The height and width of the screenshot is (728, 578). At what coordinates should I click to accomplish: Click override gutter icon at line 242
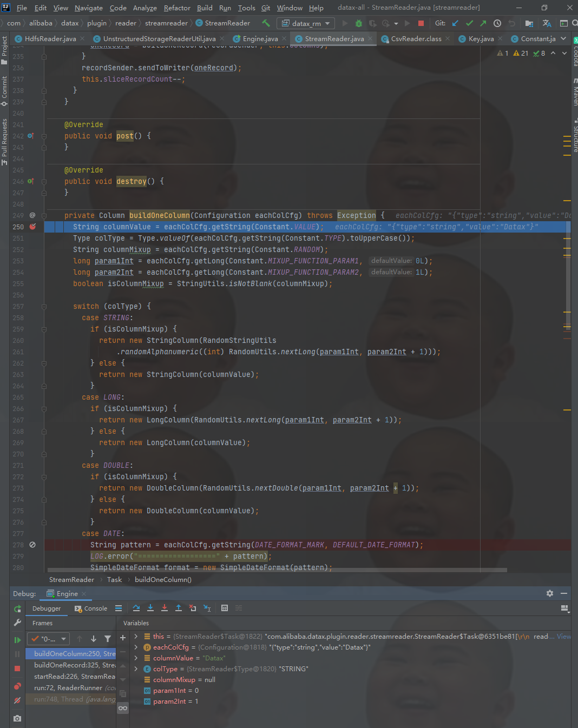pyautogui.click(x=31, y=136)
